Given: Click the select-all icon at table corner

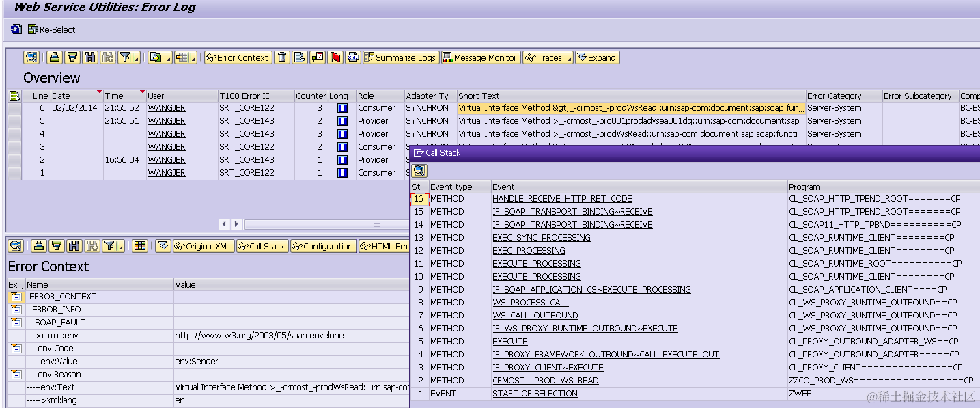Looking at the screenshot, I should coord(14,96).
